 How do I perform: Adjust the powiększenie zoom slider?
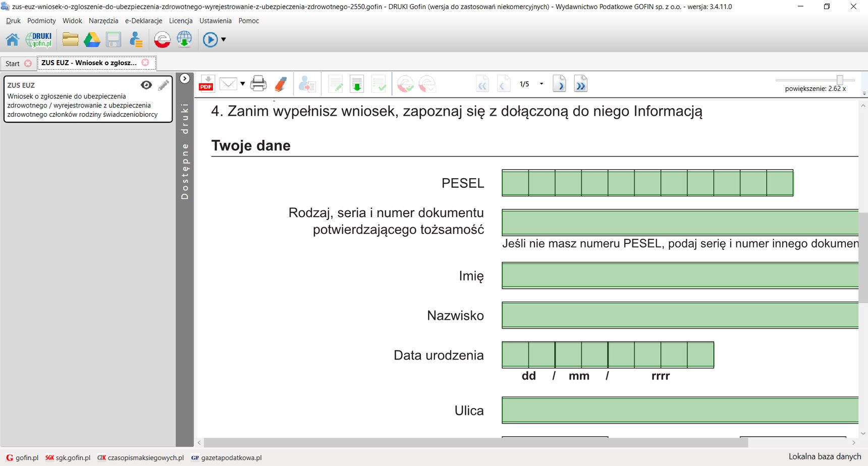pos(840,80)
